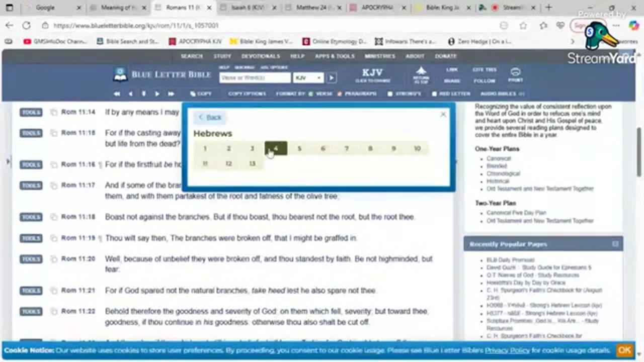Image resolution: width=644 pixels, height=362 pixels.
Task: Open Canonical Five Day Plan link
Action: [x=516, y=213]
